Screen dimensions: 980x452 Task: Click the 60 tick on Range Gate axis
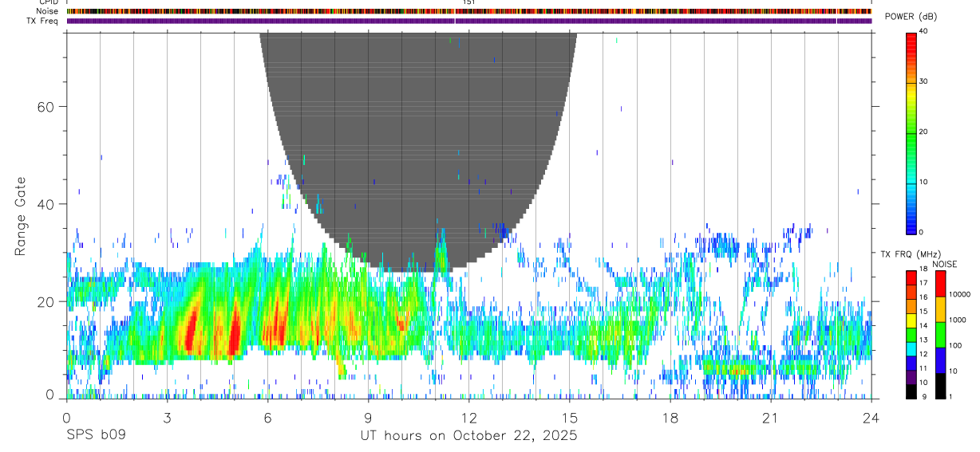[x=47, y=106]
